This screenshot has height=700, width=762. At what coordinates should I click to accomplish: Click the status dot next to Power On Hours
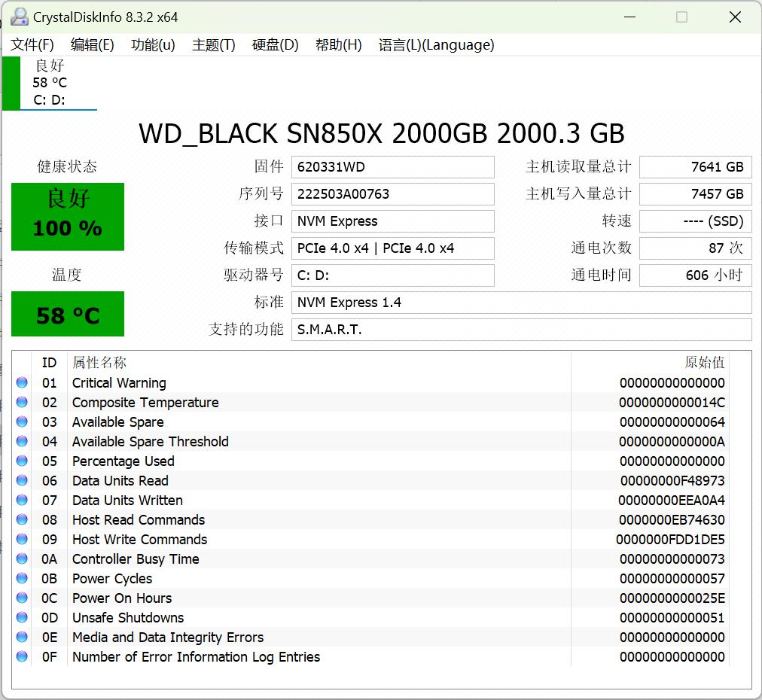point(22,598)
